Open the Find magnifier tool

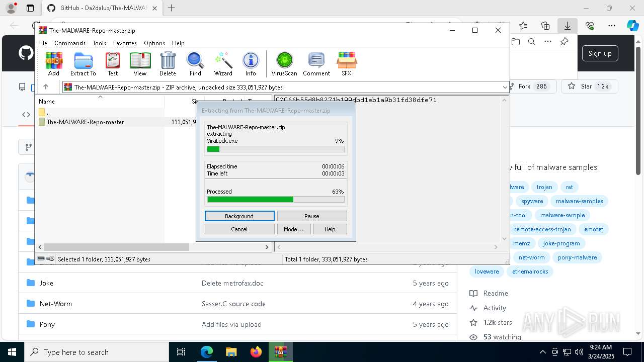195,64
